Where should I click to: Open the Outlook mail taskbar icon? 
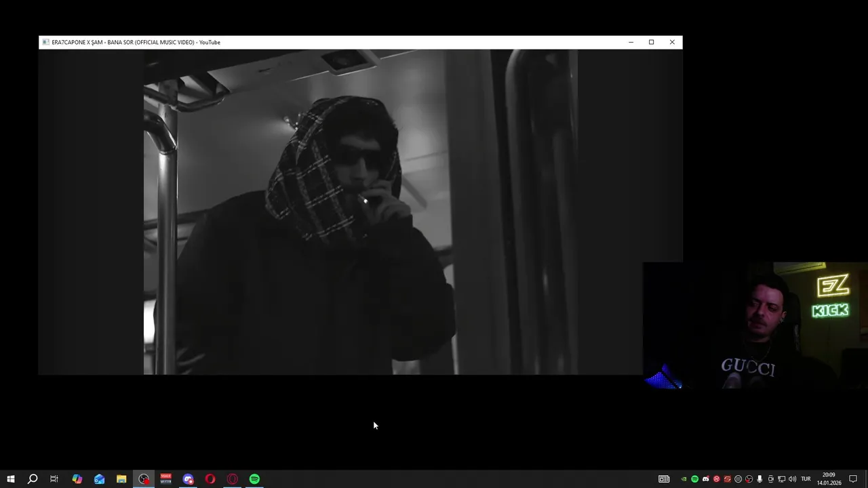tap(99, 479)
